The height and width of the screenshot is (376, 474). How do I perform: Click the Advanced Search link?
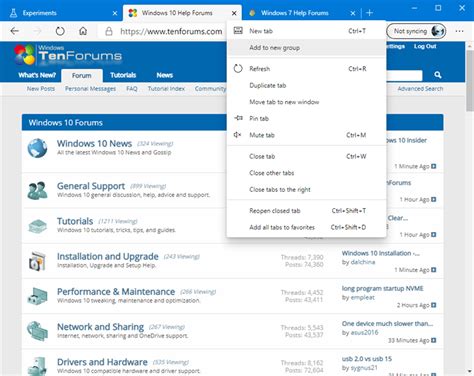(420, 89)
